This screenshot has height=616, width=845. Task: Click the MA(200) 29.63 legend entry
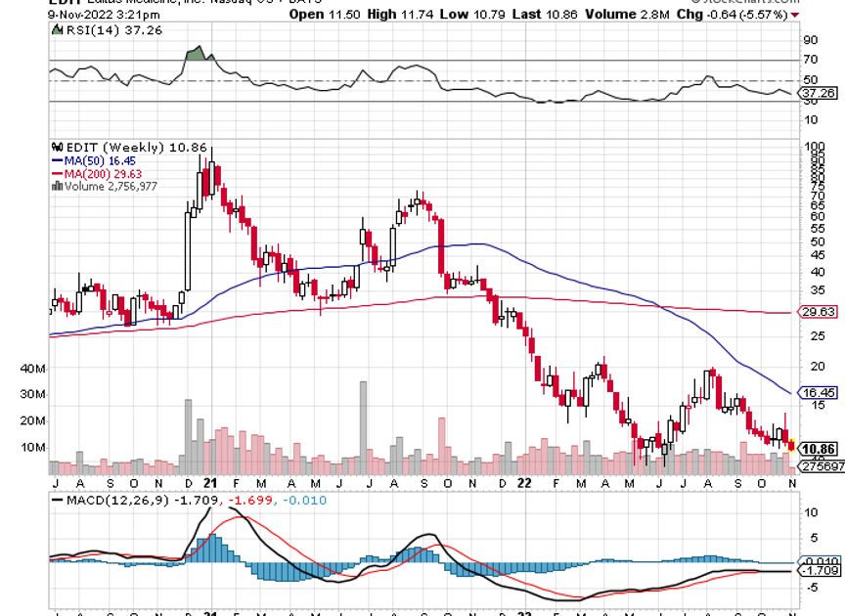(103, 173)
